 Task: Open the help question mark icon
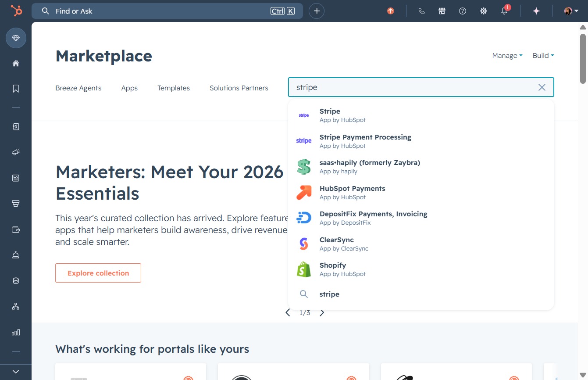[x=463, y=11]
